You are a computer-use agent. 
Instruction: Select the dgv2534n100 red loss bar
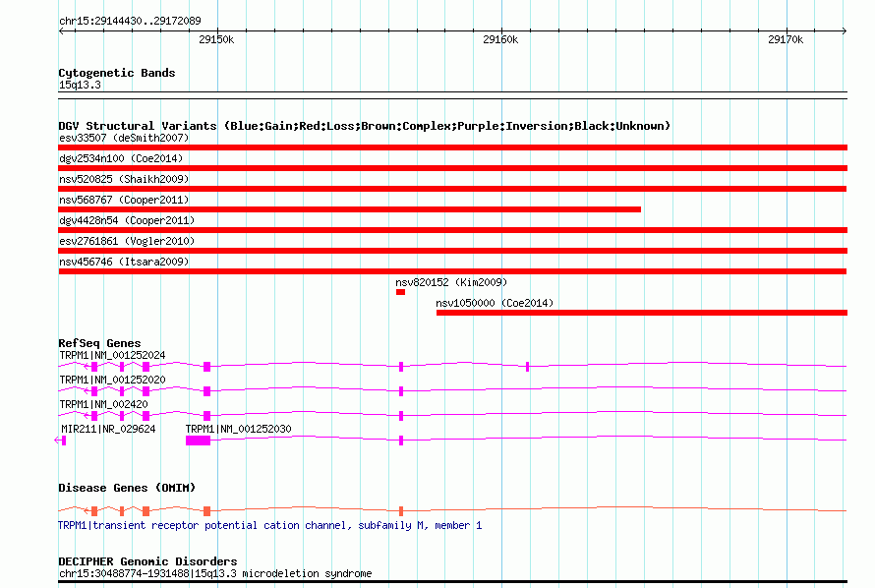pos(452,168)
